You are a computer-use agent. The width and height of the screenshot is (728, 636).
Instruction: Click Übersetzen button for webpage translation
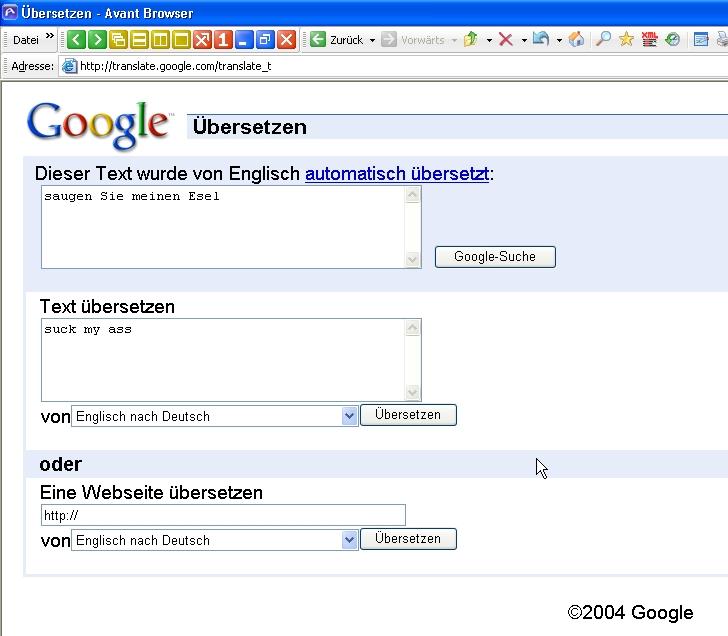click(408, 539)
